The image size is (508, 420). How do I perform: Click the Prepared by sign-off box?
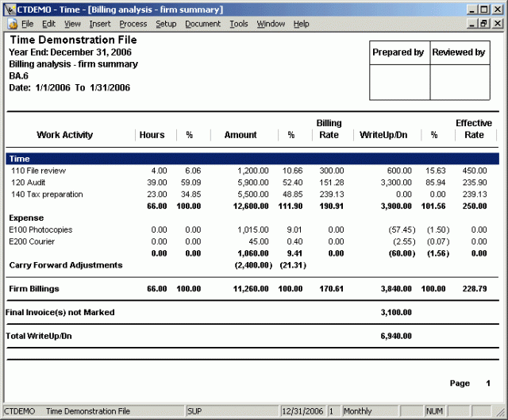coord(399,82)
